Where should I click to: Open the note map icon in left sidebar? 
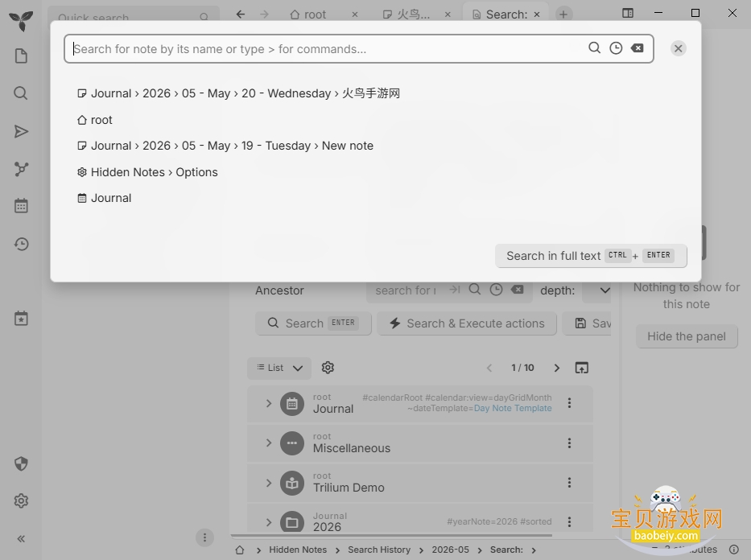pyautogui.click(x=21, y=169)
